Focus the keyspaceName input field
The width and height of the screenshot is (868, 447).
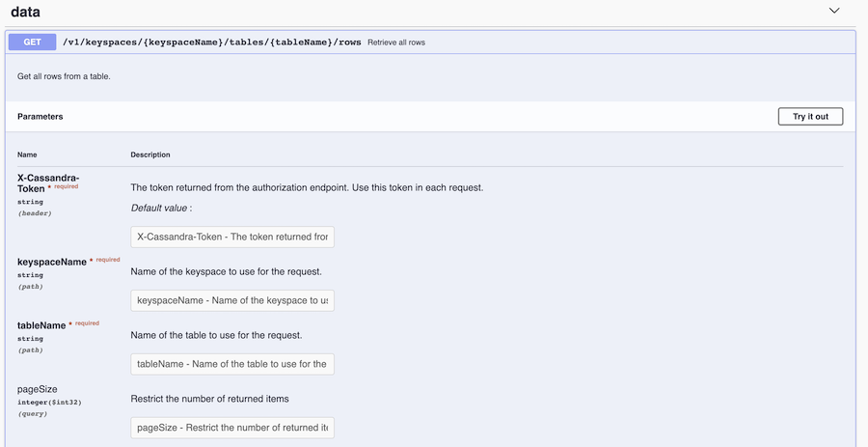(232, 300)
